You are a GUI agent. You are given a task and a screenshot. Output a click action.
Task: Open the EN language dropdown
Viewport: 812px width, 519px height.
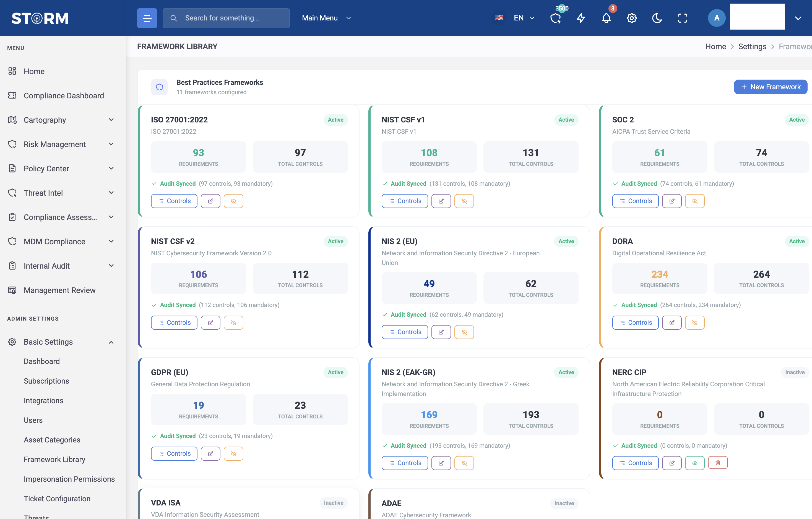coord(524,18)
